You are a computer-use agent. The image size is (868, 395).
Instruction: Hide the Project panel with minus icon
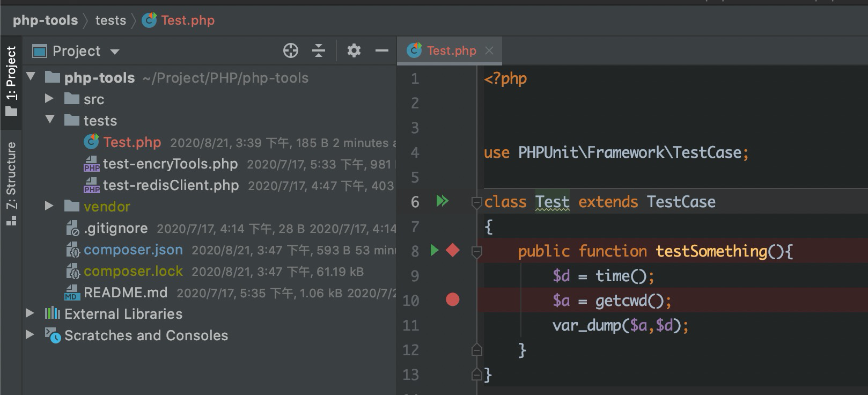[382, 51]
